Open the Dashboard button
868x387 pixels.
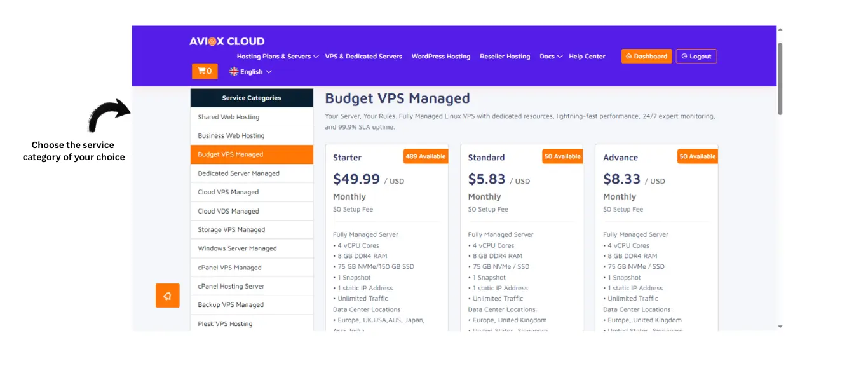click(x=646, y=57)
